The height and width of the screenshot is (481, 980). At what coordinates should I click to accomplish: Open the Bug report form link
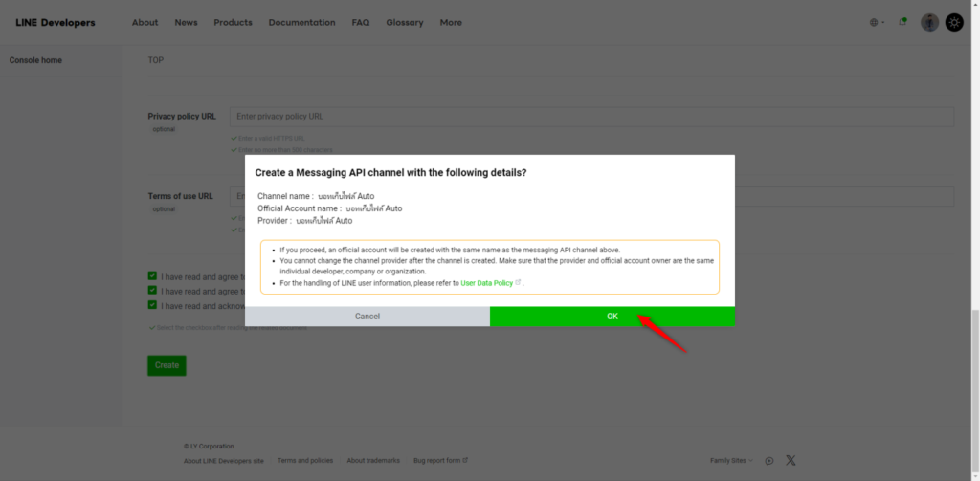(440, 460)
